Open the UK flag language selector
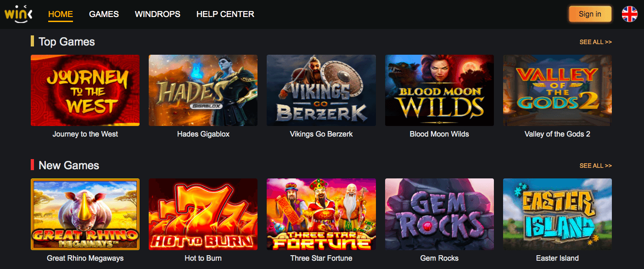Screen dimensions: 644x269 coord(629,14)
